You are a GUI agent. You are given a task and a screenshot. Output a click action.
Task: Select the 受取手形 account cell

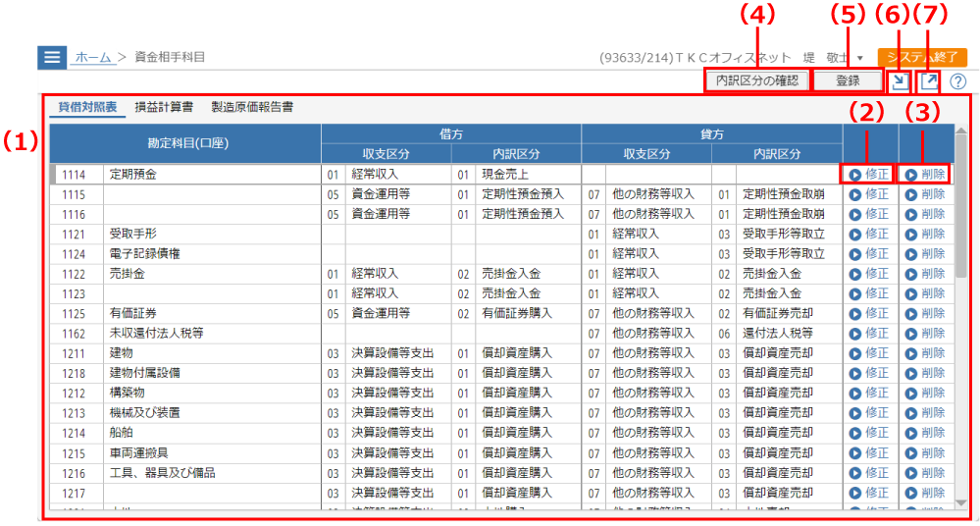(212, 235)
